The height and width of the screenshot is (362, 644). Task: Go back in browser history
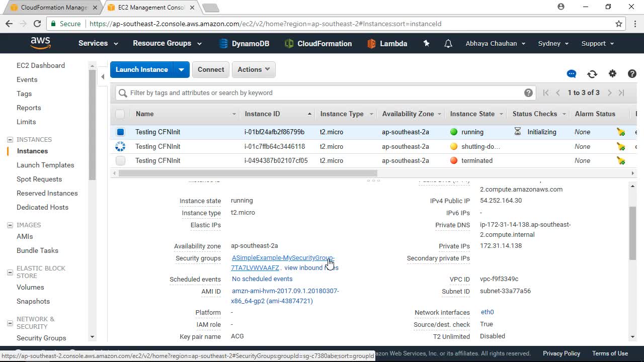click(9, 24)
